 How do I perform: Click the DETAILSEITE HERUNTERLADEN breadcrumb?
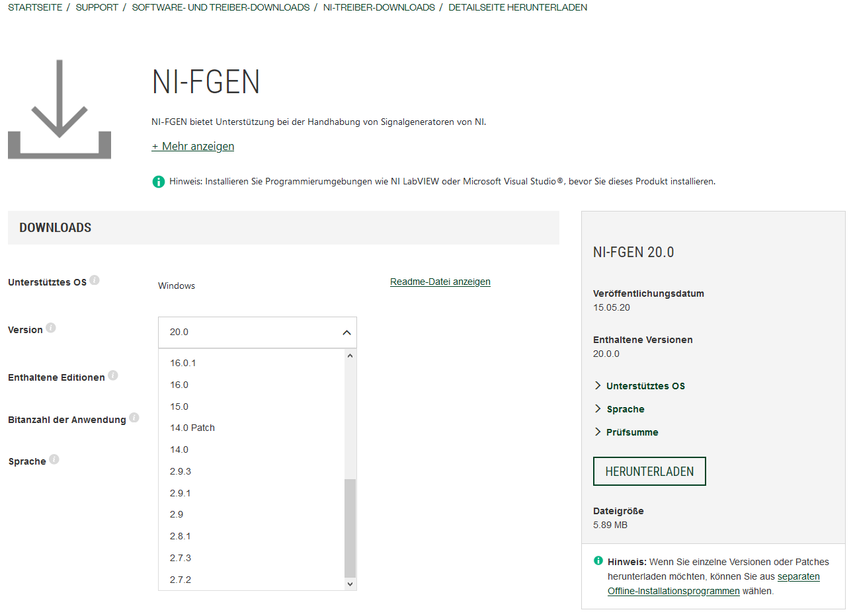click(518, 7)
